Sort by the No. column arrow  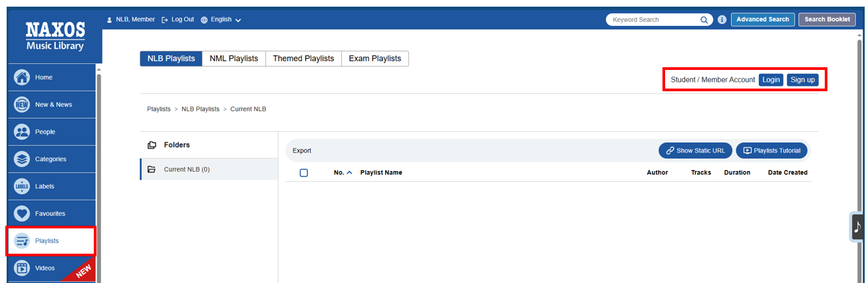pyautogui.click(x=349, y=172)
